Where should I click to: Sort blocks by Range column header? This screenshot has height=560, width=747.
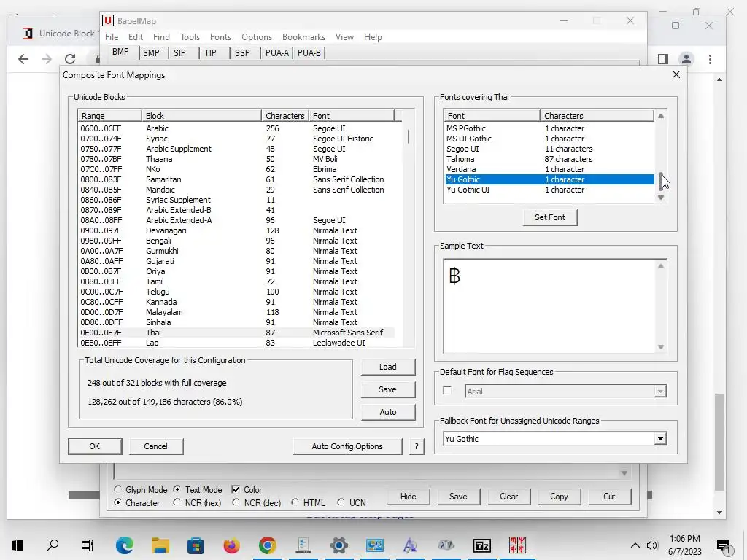(x=109, y=116)
